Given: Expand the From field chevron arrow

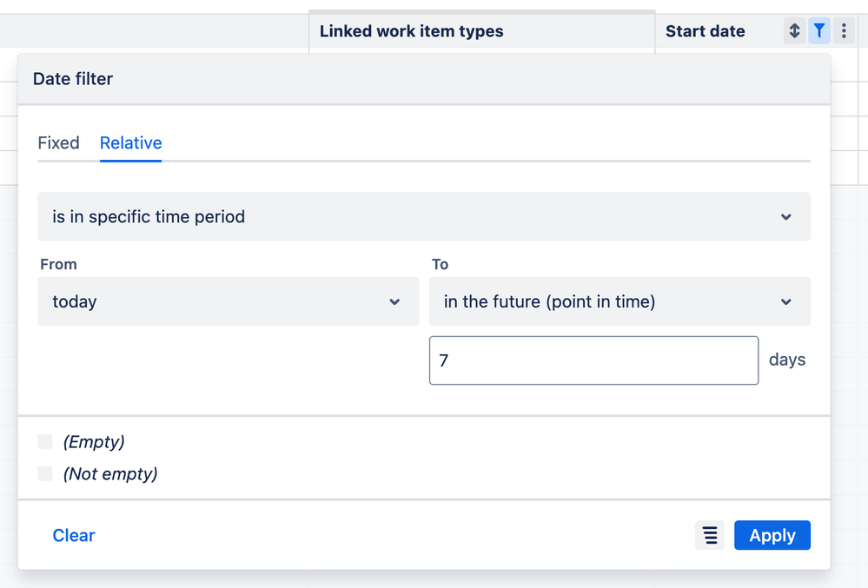Looking at the screenshot, I should coord(395,301).
